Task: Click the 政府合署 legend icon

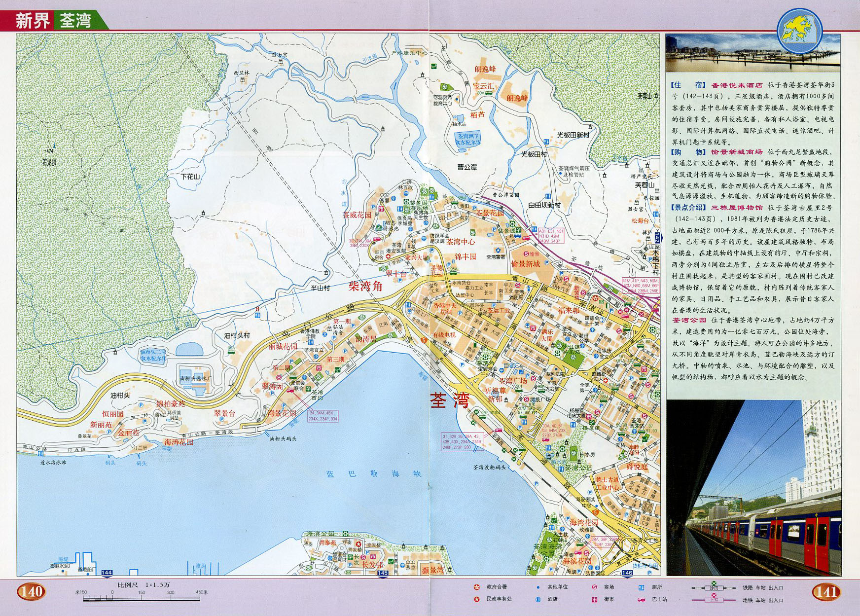Action: tap(476, 587)
